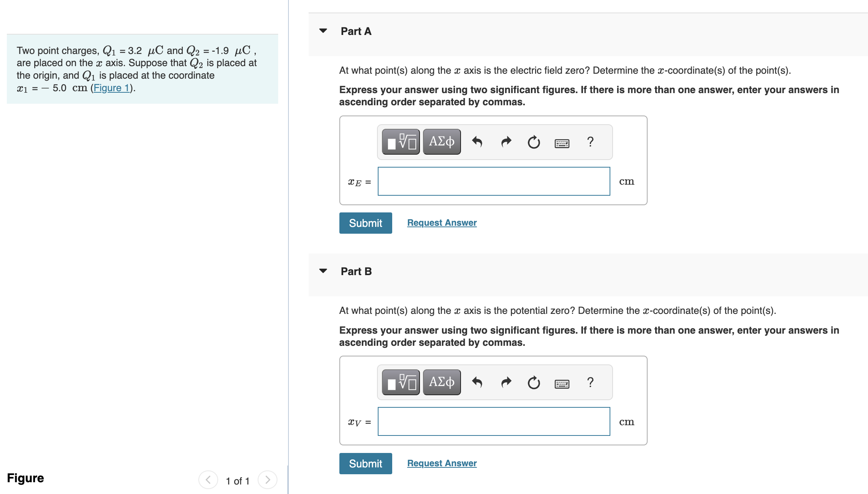868x494 pixels.
Task: Open the Greek symbols ΑΣφ menu in Part A
Action: (x=441, y=141)
